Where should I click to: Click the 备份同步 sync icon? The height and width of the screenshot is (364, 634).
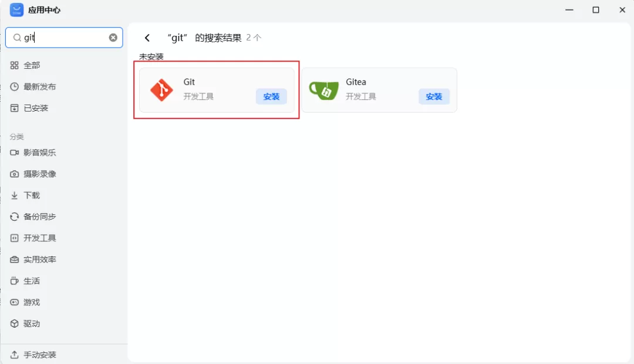click(x=15, y=217)
